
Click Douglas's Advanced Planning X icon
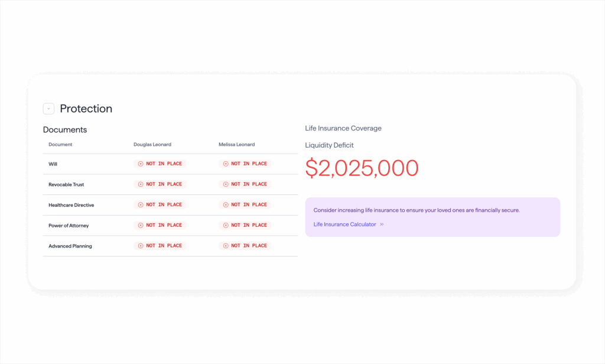tap(141, 246)
